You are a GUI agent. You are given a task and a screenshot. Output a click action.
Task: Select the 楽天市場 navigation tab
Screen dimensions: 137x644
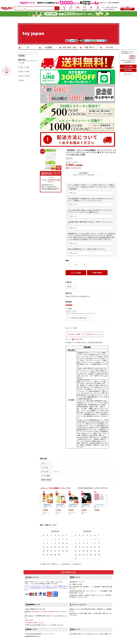point(109,47)
